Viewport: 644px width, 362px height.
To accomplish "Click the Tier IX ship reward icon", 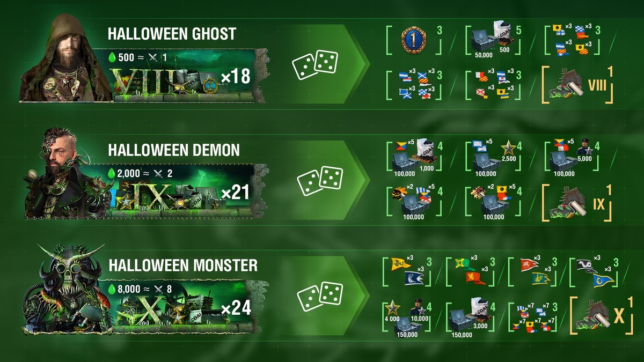I will coord(577,203).
